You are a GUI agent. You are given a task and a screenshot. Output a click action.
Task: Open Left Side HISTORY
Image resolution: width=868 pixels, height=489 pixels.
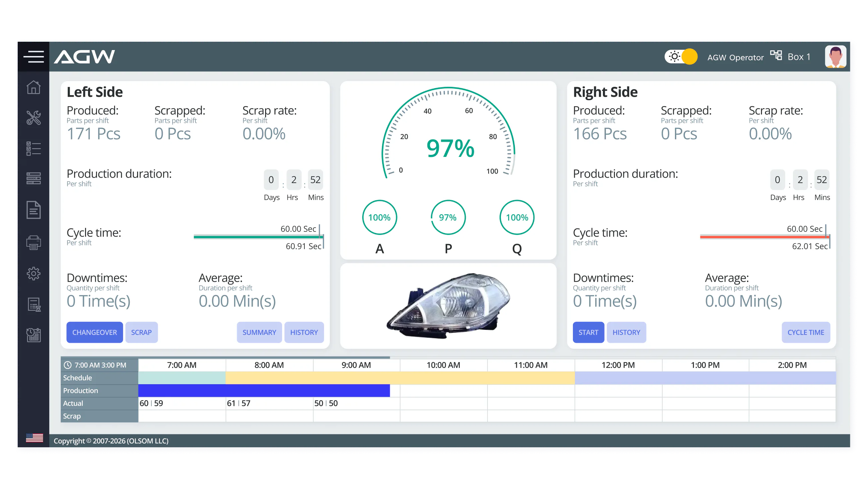click(x=304, y=332)
